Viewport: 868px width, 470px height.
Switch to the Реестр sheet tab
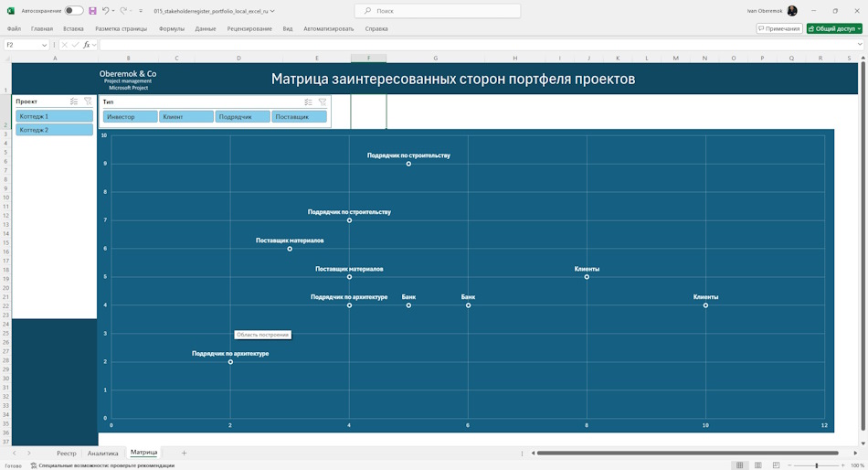click(x=67, y=454)
